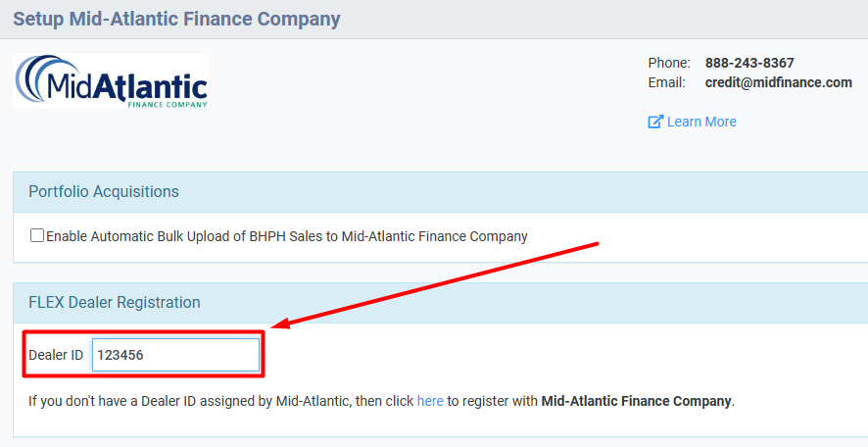Enable Automatic Bulk Upload of BHPH Sales checkbox
The image size is (868, 447).
[x=37, y=235]
